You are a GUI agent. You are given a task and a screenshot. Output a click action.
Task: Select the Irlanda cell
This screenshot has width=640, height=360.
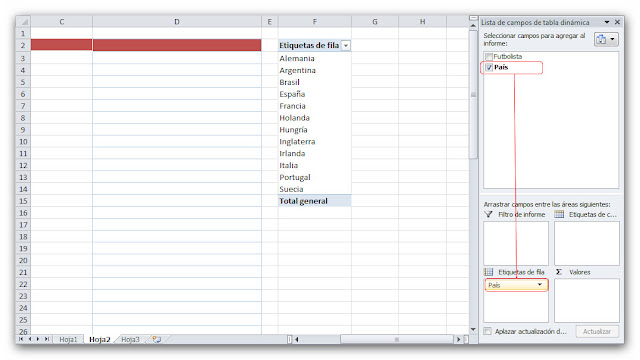[x=315, y=153]
